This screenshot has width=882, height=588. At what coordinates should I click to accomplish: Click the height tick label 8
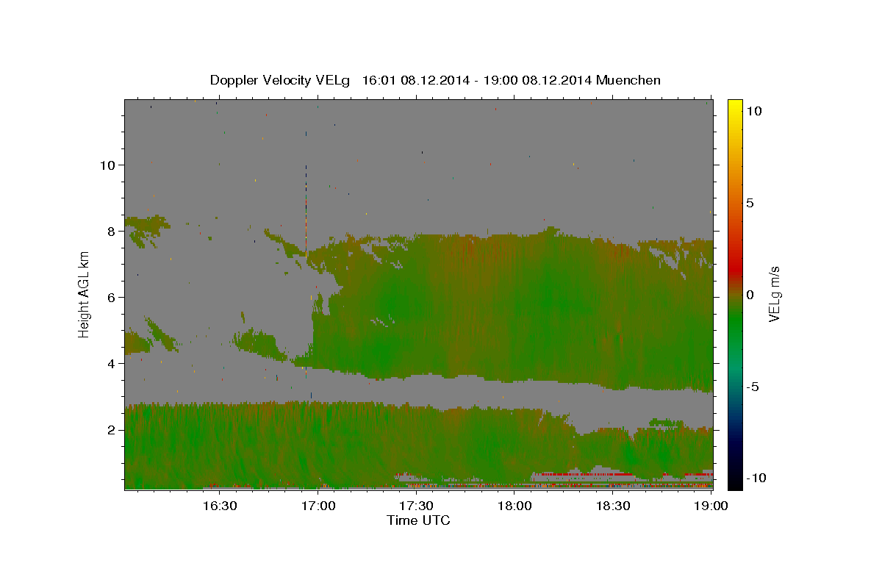[110, 231]
